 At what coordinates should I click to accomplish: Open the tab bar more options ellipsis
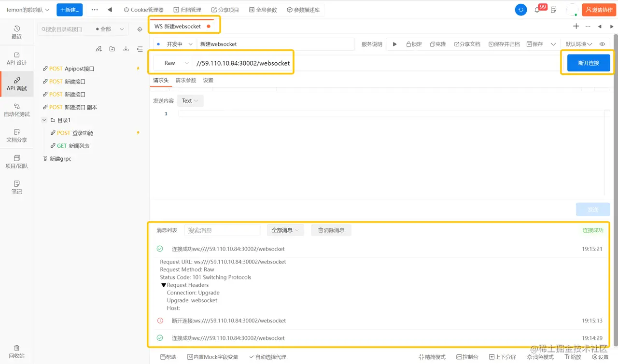coord(588,27)
